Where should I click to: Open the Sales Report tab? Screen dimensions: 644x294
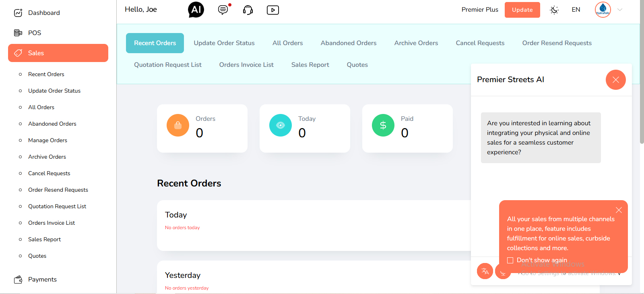[310, 65]
